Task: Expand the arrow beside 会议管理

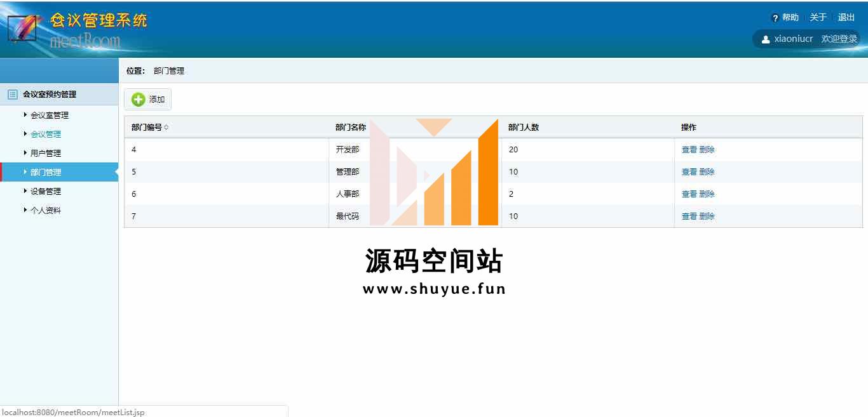Action: (x=25, y=134)
